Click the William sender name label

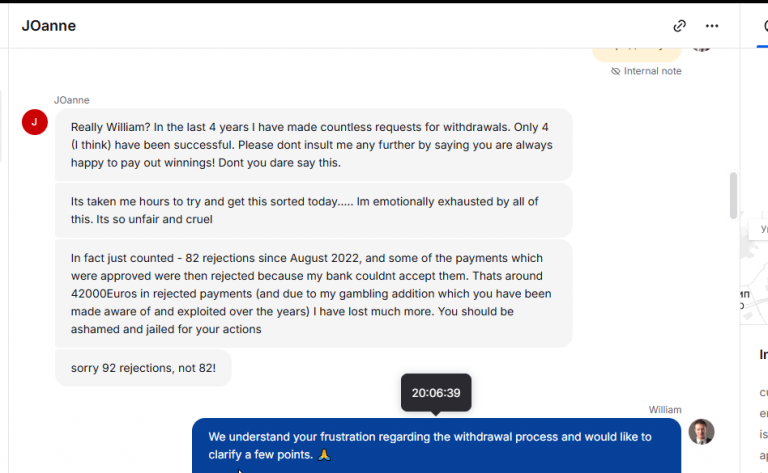pyautogui.click(x=665, y=410)
